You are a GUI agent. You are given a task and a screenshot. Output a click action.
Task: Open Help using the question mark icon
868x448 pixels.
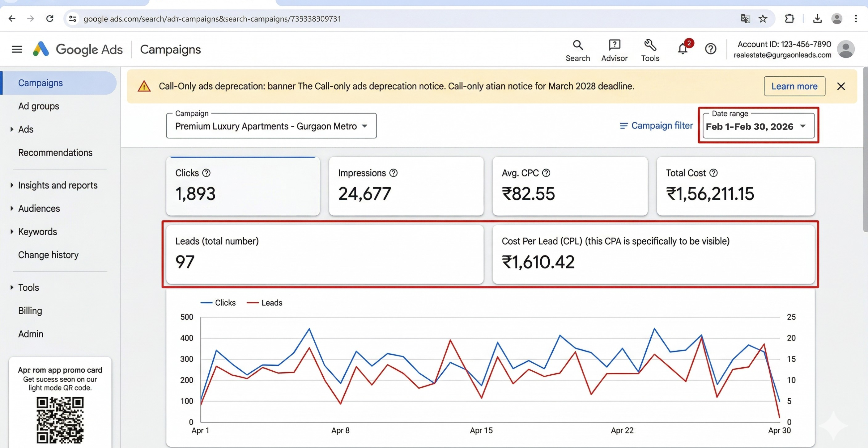coord(710,49)
